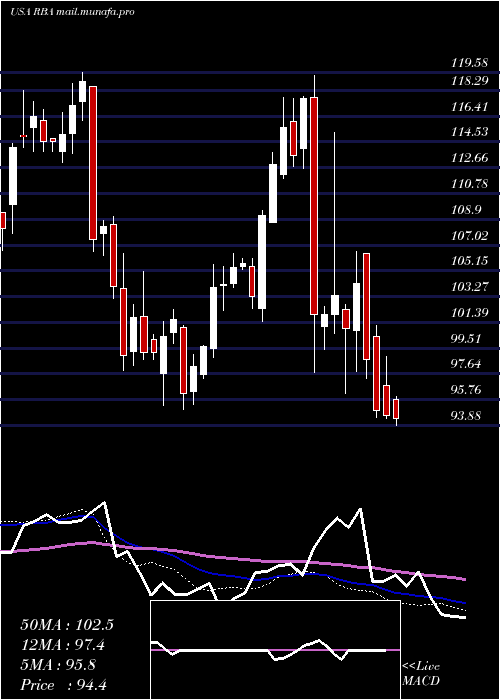
Task: Click the 97.64 price level label
Action: 466,364
